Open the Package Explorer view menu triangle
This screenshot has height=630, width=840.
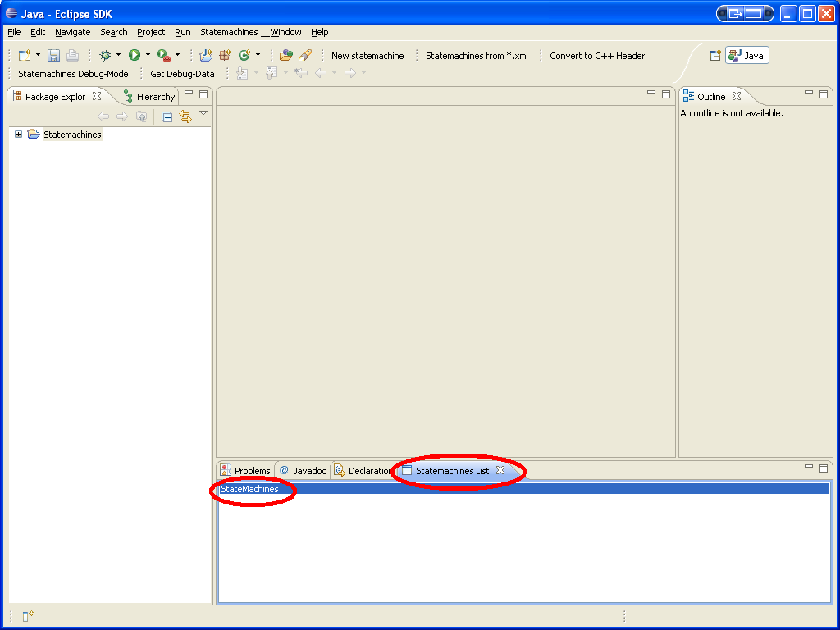(203, 113)
